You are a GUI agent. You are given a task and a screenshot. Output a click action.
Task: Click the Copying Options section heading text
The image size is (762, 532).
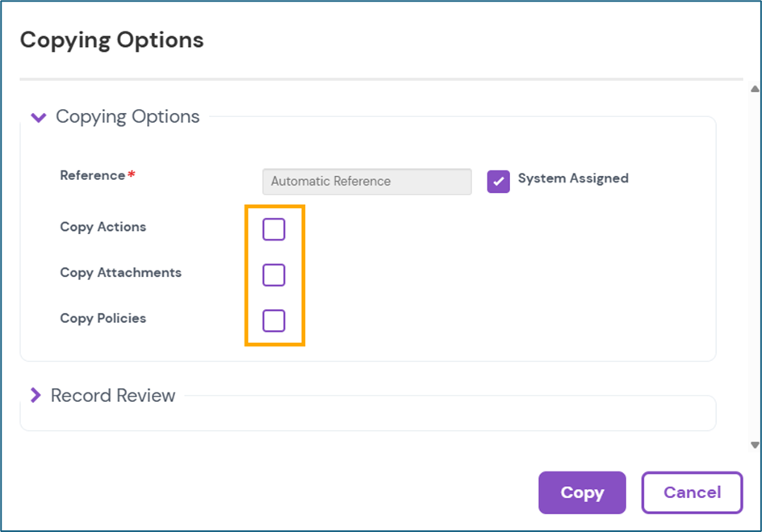(x=128, y=117)
